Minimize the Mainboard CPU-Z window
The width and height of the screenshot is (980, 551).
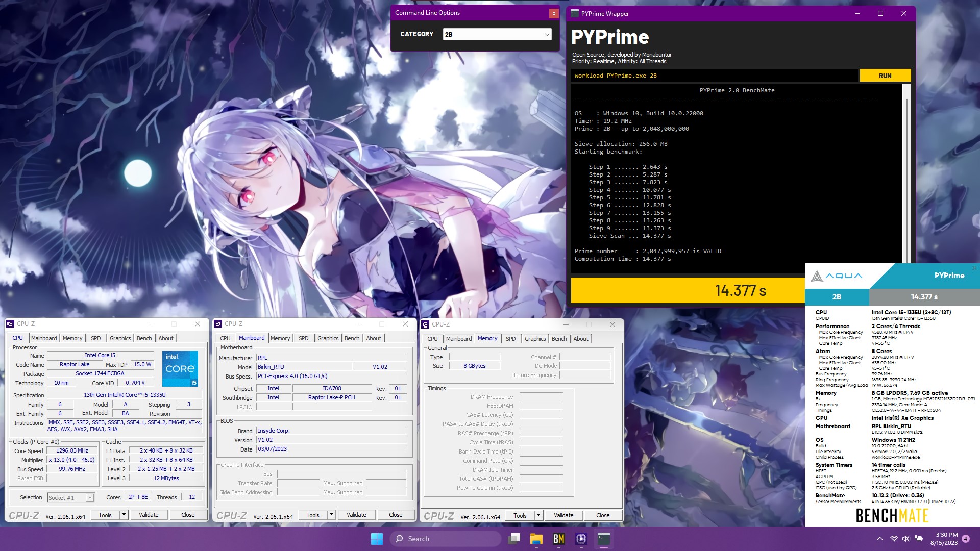[x=359, y=324]
